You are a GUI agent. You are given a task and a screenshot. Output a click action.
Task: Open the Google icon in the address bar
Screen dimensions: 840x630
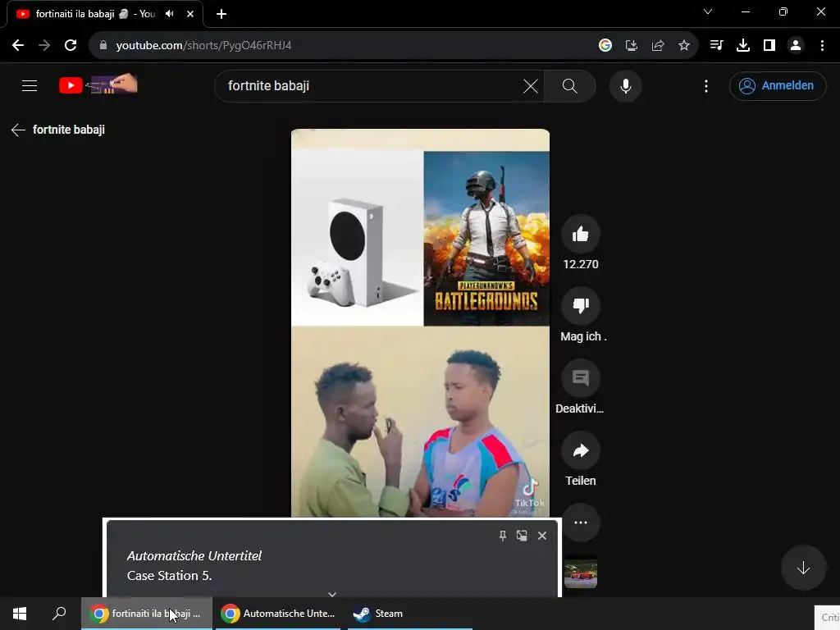point(605,46)
